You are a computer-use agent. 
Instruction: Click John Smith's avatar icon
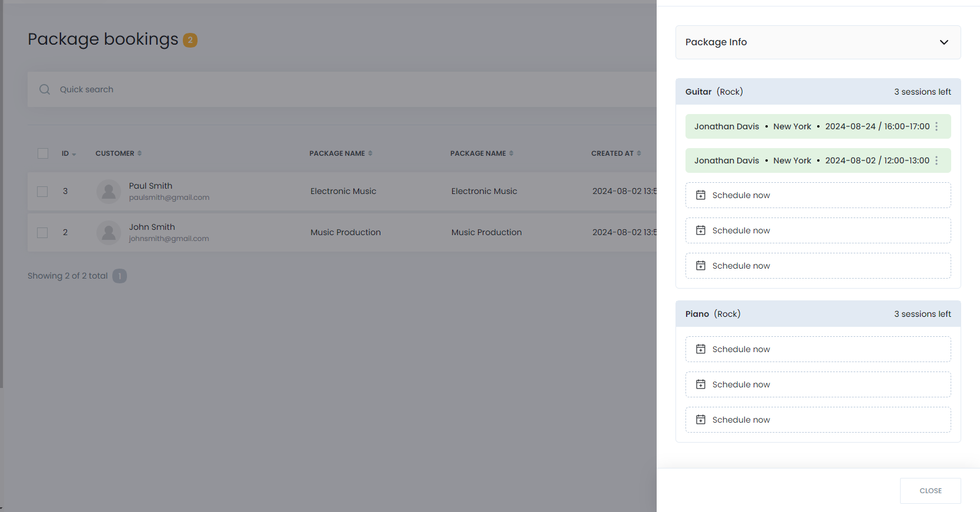(x=109, y=233)
